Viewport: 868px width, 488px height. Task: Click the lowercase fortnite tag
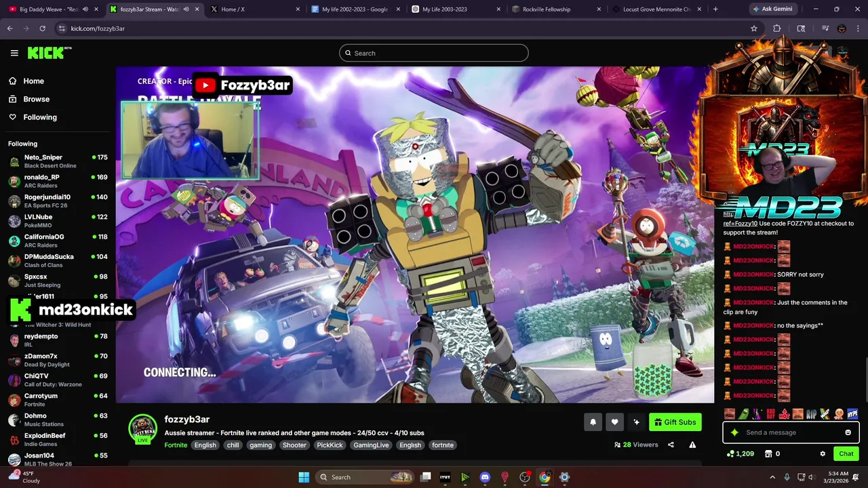click(x=443, y=445)
